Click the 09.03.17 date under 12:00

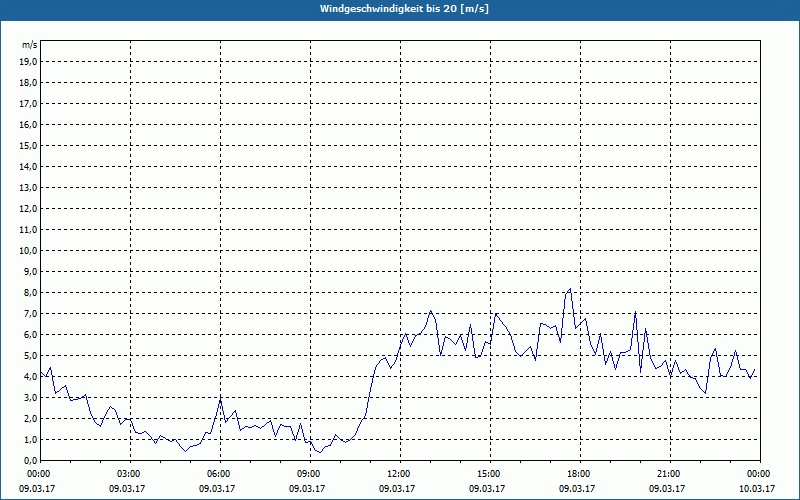(x=397, y=489)
